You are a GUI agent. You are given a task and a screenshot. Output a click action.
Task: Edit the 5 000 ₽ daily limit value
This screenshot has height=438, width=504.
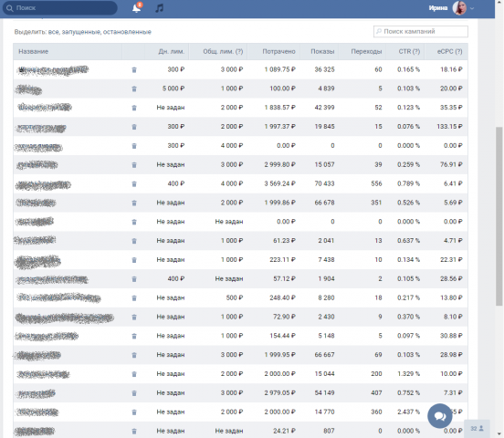click(x=173, y=89)
